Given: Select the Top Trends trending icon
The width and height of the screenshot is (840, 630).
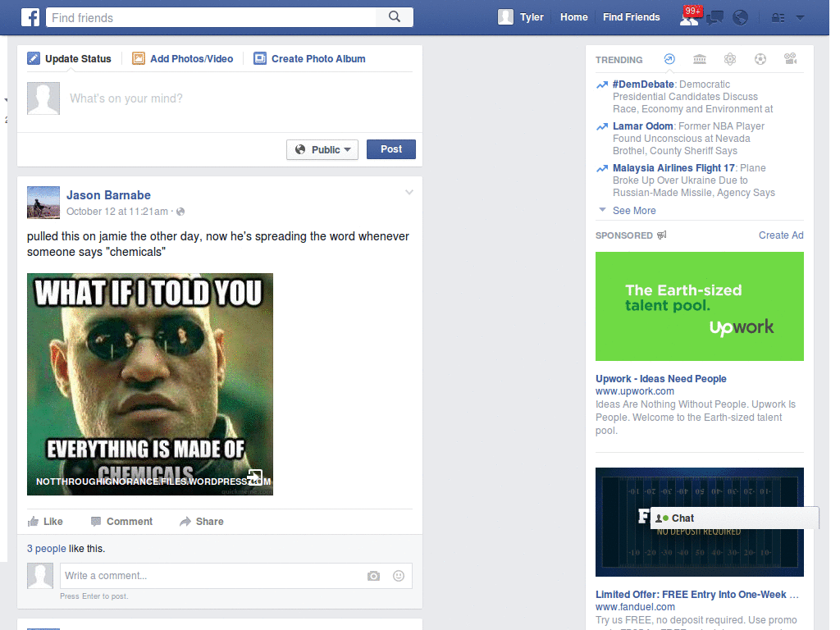Looking at the screenshot, I should [669, 59].
